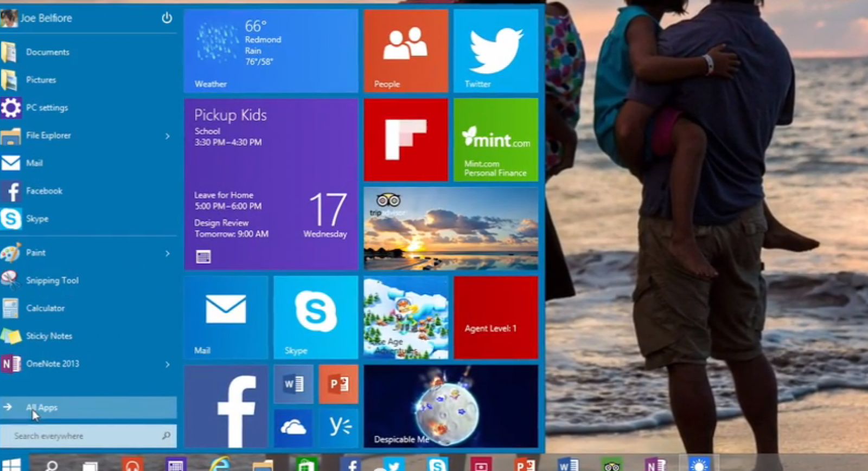Open Pictures from the left list
This screenshot has height=471, width=868.
[x=88, y=80]
